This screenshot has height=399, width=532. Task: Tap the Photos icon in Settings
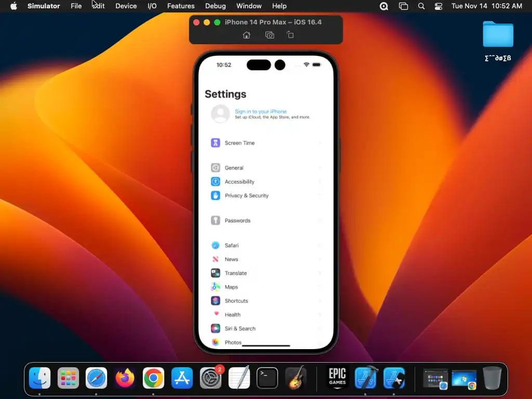(216, 342)
